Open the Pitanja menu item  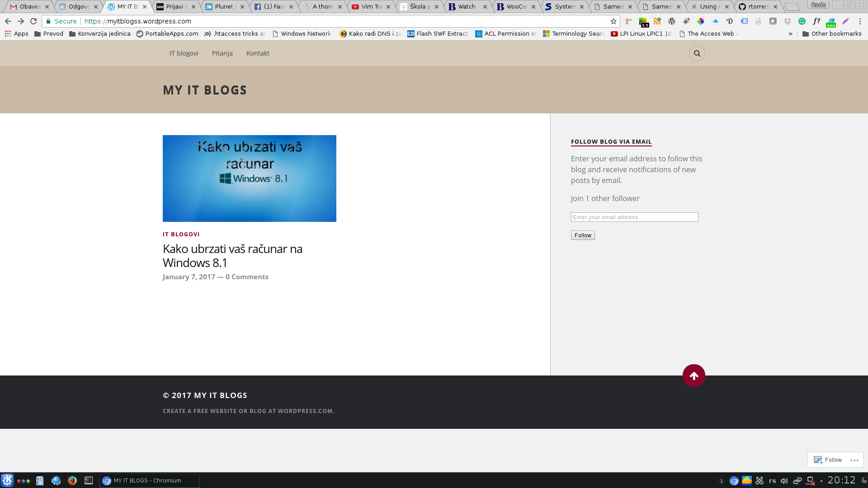coord(222,53)
